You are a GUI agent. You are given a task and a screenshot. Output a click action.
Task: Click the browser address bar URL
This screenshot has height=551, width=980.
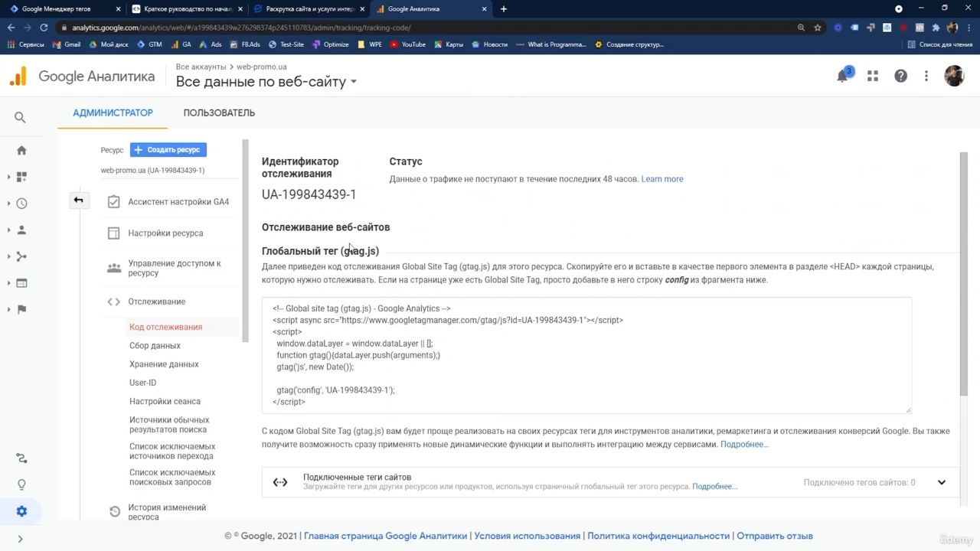point(241,28)
